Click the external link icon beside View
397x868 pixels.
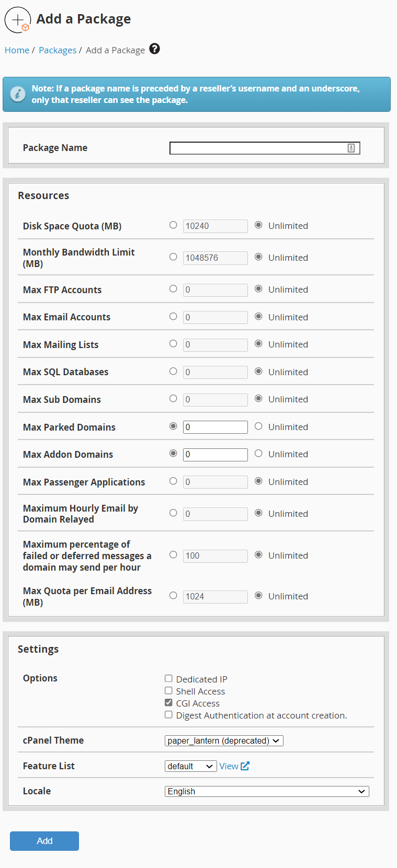coord(245,766)
